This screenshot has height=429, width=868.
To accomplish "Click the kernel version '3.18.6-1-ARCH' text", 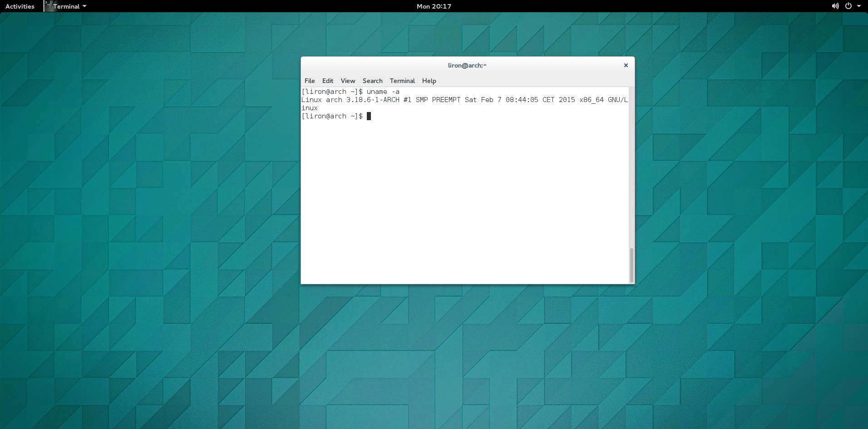I will [373, 100].
